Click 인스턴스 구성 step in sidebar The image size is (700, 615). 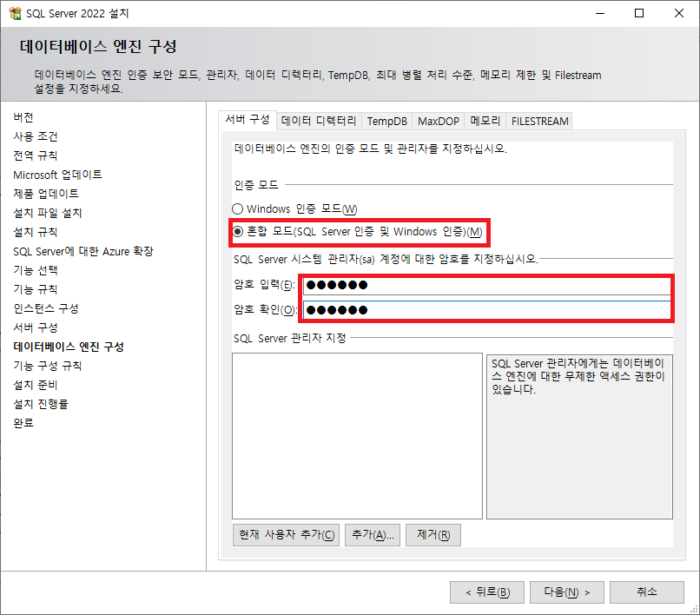coord(46,308)
